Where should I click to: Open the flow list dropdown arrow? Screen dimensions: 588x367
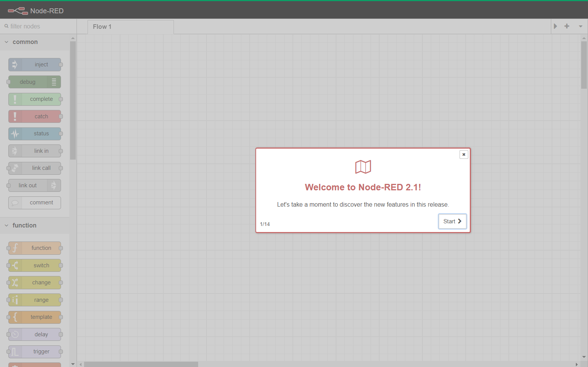(x=580, y=26)
